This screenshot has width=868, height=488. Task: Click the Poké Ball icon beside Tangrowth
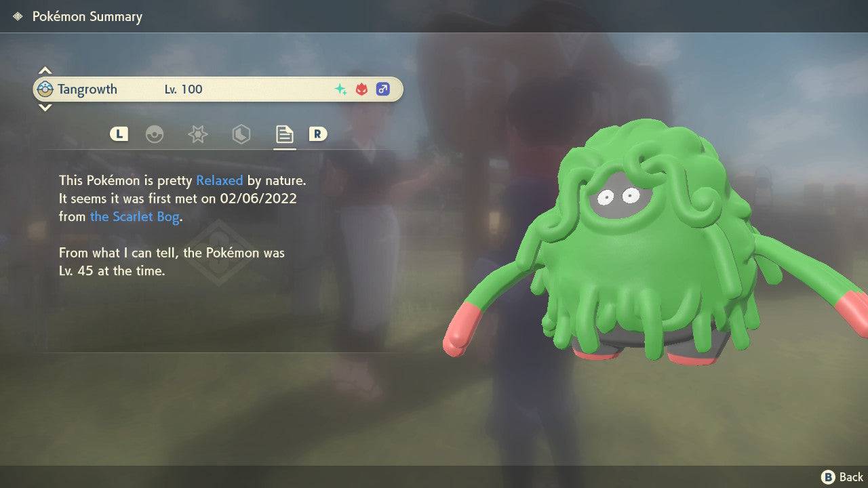45,89
